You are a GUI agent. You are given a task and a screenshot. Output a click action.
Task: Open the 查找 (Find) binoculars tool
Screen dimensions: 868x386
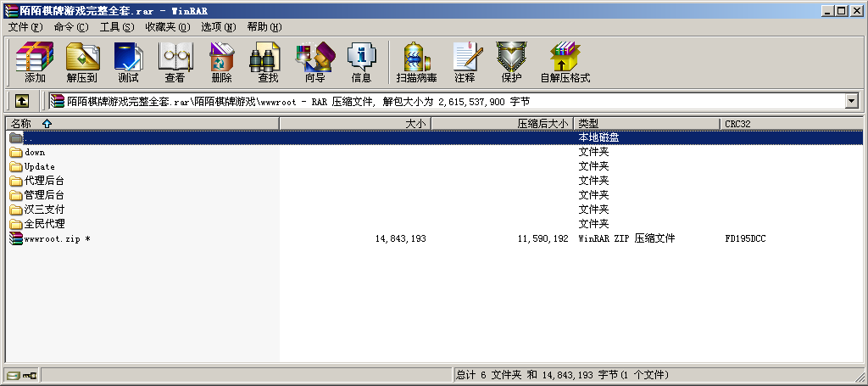pyautogui.click(x=268, y=63)
